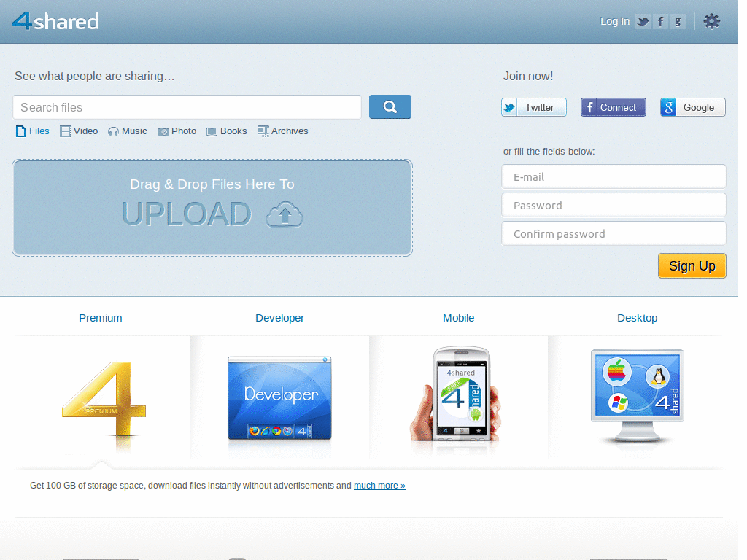Select the Books search category
This screenshot has height=560, width=747.
tap(227, 131)
